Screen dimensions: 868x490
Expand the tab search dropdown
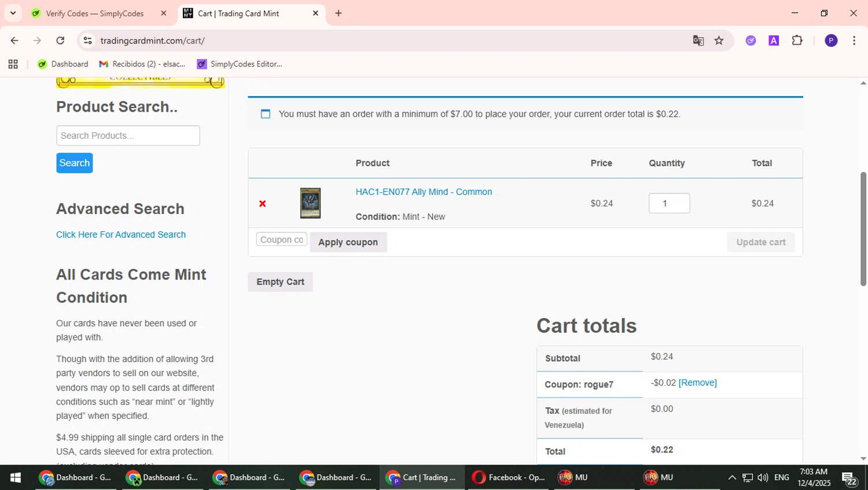(13, 13)
